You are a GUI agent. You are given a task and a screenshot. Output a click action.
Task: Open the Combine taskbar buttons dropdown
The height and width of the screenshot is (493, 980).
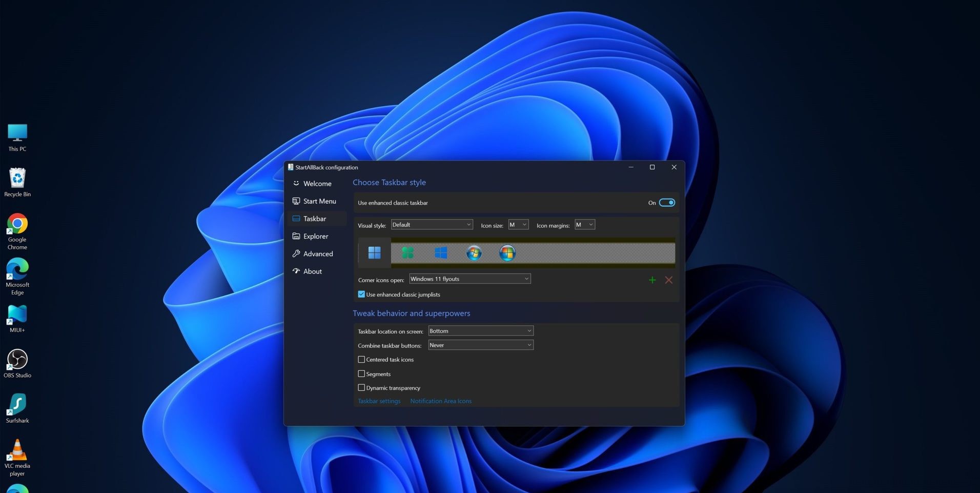(480, 345)
